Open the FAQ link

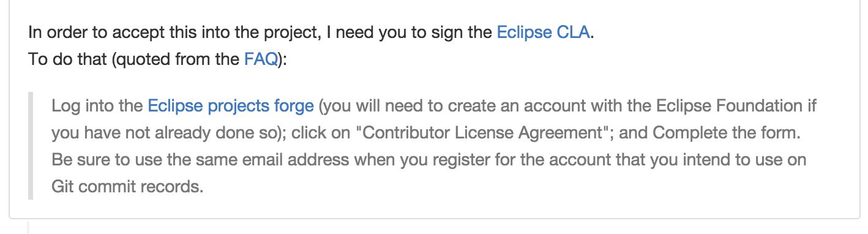pyautogui.click(x=261, y=59)
